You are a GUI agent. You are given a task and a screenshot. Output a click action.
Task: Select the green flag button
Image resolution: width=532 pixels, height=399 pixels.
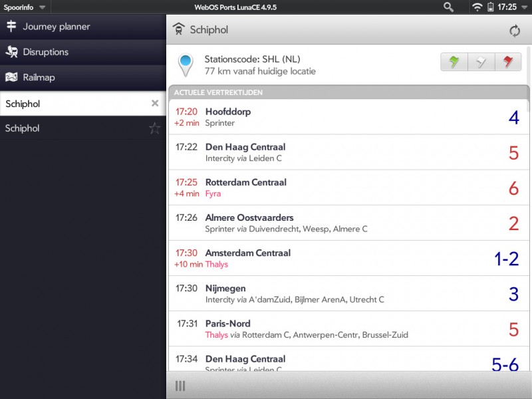(454, 62)
